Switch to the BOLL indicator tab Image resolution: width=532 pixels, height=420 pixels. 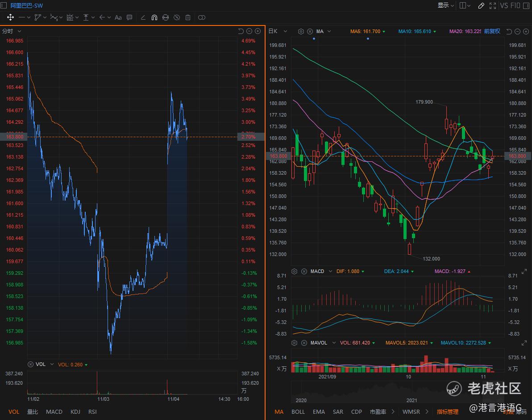pyautogui.click(x=298, y=412)
